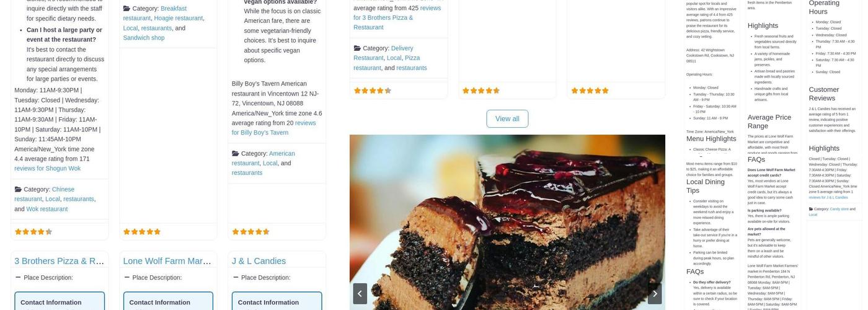Screen dimensions: 868x310
Task: Advance to next slide in the cake carousel
Action: click(x=655, y=293)
